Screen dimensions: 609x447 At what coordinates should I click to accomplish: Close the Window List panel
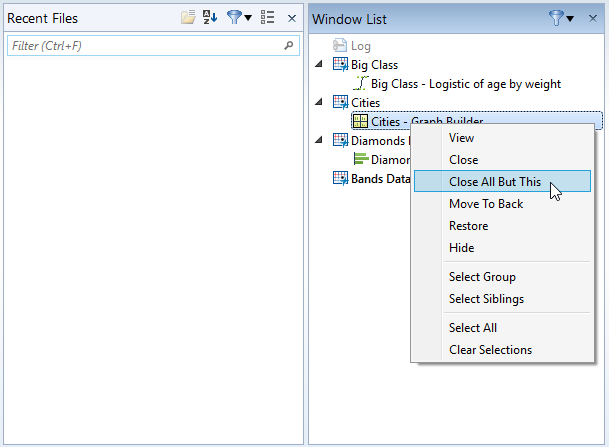click(x=593, y=18)
